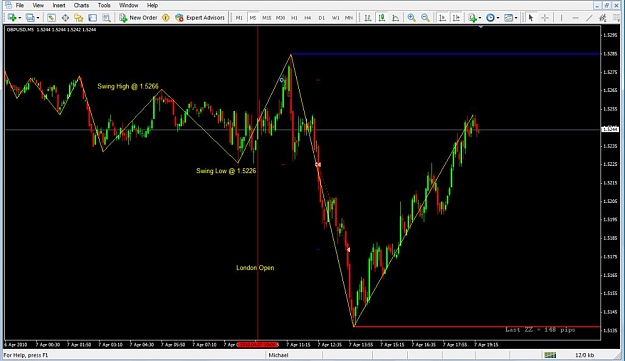Image resolution: width=625 pixels, height=361 pixels.
Task: Click the Periods clock icon
Action: point(490,18)
